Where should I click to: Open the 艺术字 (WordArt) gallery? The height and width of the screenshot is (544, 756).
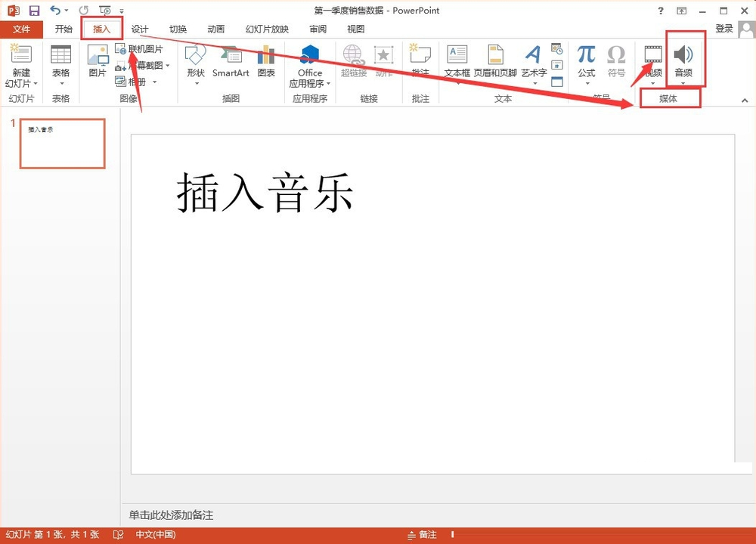[x=534, y=65]
